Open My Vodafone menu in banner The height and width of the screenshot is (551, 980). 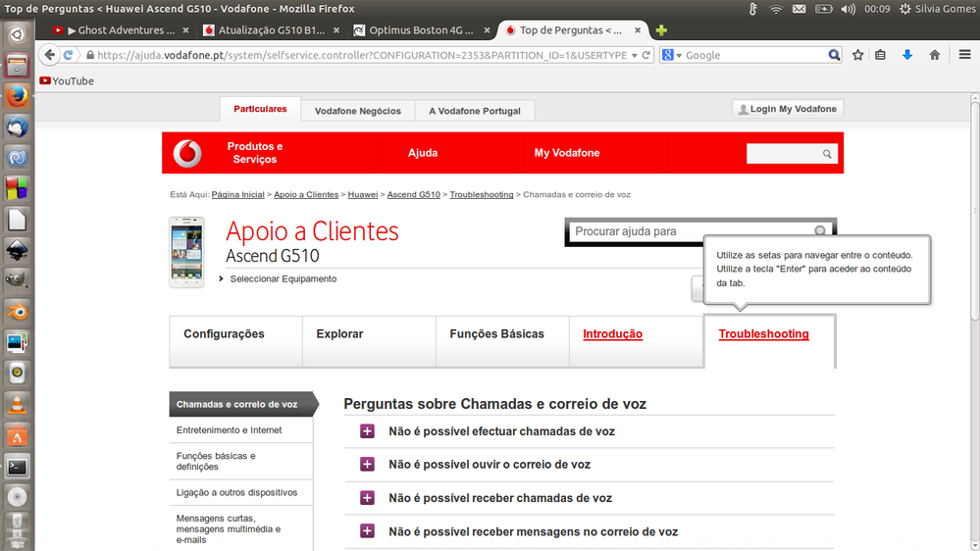[x=567, y=153]
